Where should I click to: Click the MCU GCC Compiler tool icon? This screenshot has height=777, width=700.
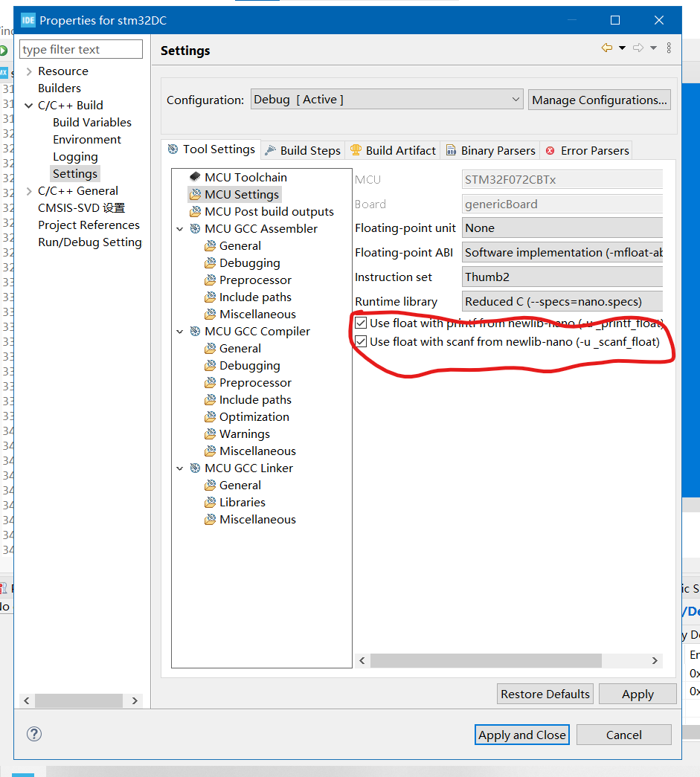click(x=196, y=331)
